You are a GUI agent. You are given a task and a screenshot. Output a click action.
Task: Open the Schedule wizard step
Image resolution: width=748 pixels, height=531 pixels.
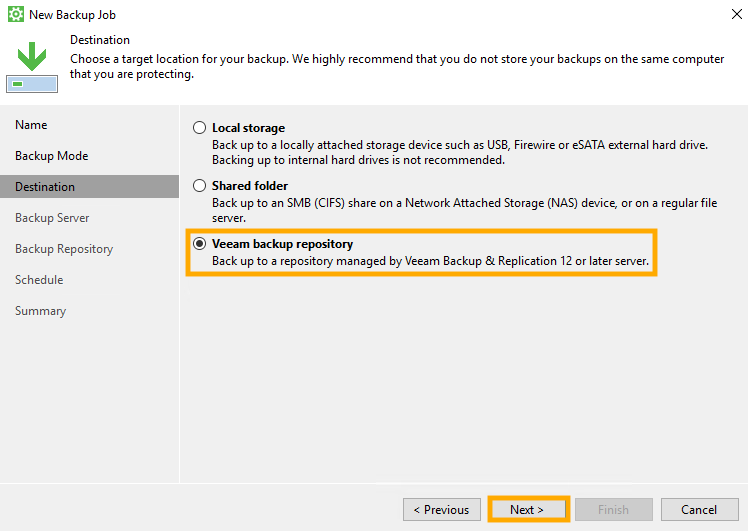pos(39,280)
